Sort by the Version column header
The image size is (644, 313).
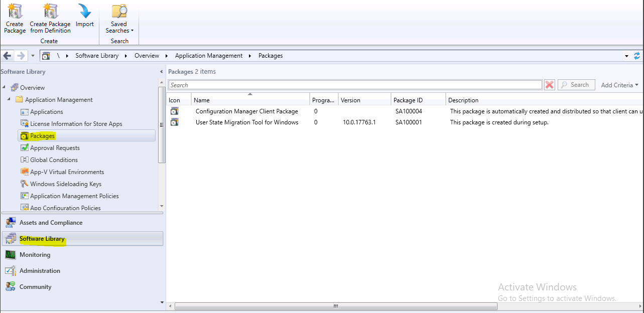[364, 100]
